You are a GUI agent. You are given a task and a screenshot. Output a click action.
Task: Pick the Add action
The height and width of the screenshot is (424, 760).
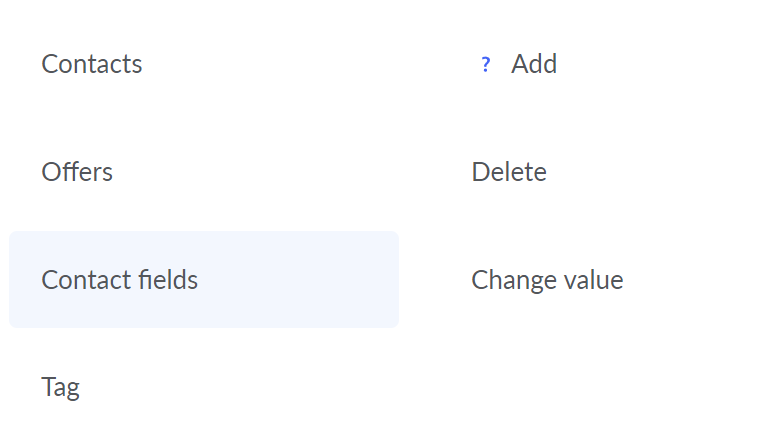point(534,64)
